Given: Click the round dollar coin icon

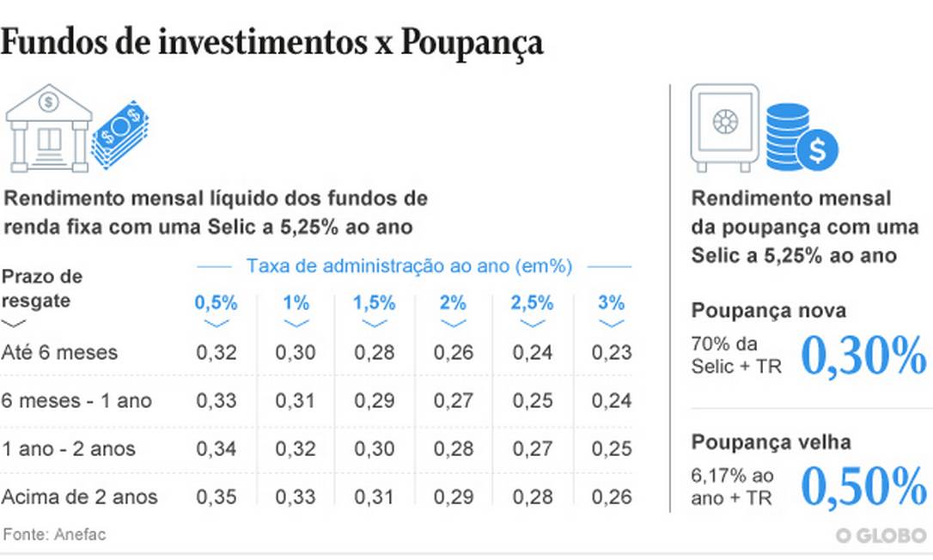Looking at the screenshot, I should (817, 151).
